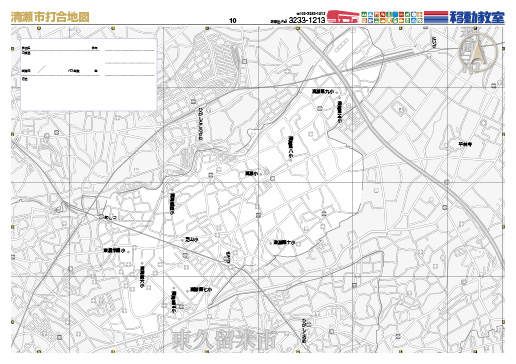Click the 東久留米市 map label
The image size is (516, 364).
pos(224,340)
